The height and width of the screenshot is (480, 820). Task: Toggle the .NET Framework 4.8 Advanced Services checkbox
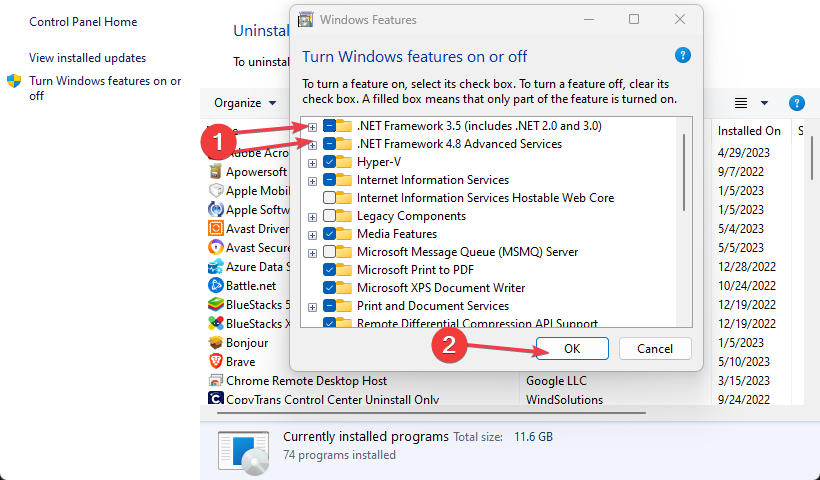click(329, 144)
